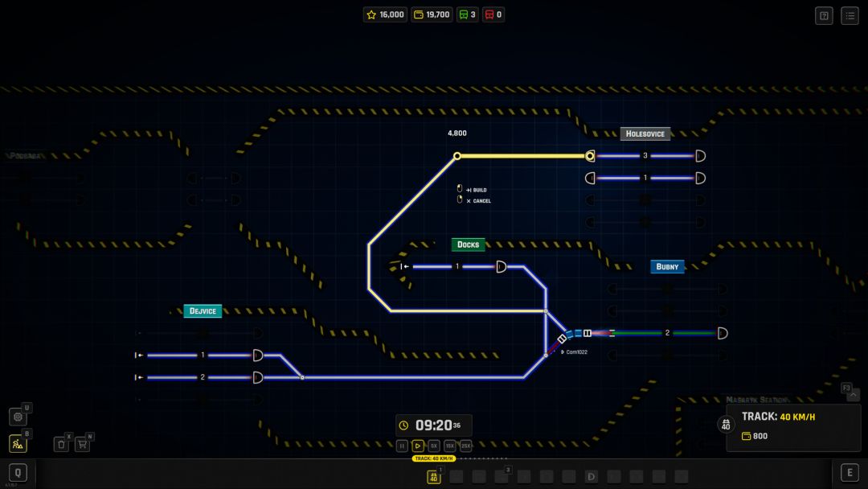Click the star score counter showing 16,000
This screenshot has height=489, width=868.
point(386,14)
